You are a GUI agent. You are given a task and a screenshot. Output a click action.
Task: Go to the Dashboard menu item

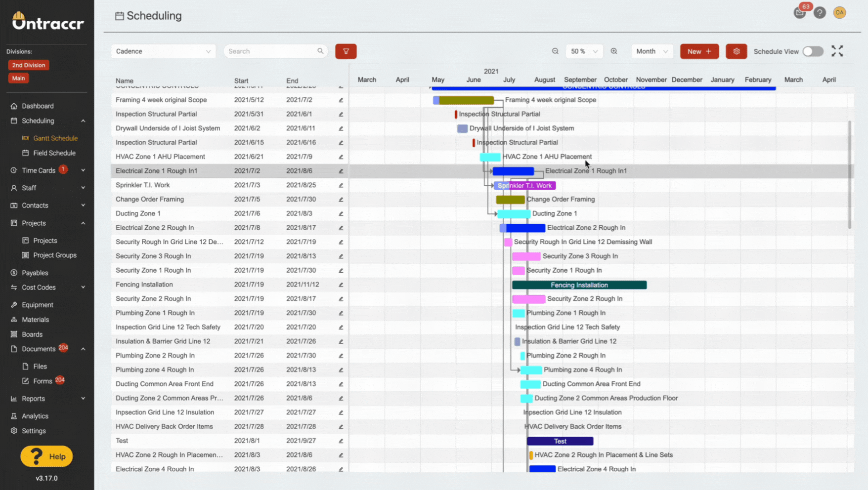click(x=38, y=106)
